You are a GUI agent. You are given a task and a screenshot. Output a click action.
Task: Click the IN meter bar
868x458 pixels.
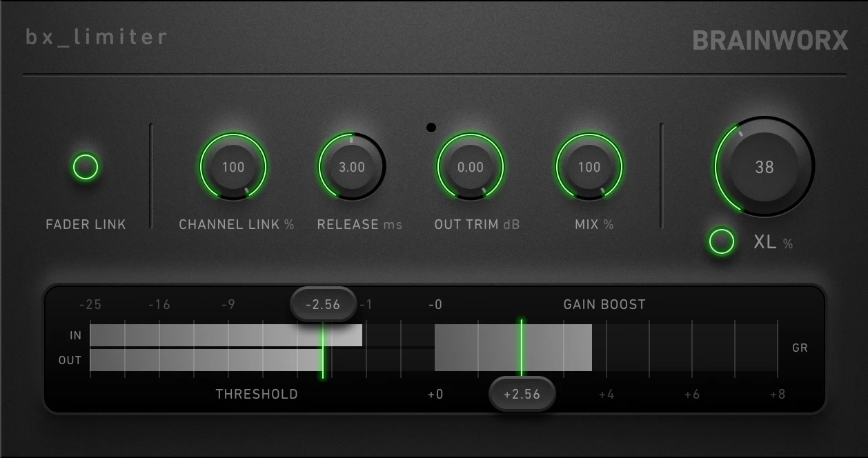pos(228,336)
